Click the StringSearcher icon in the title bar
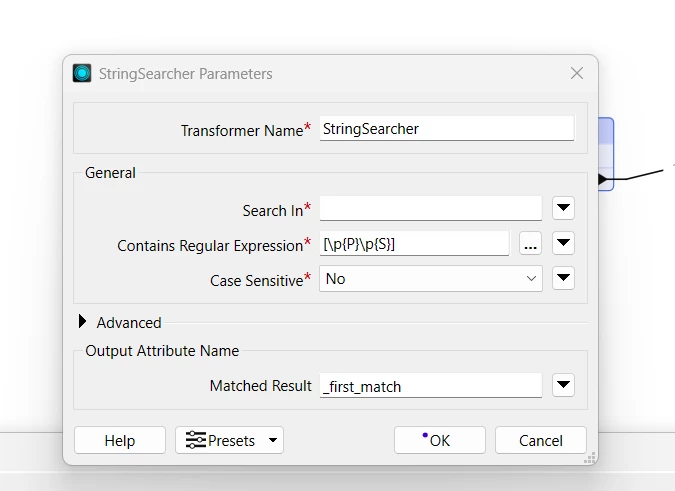This screenshot has height=491, width=675. pos(82,73)
